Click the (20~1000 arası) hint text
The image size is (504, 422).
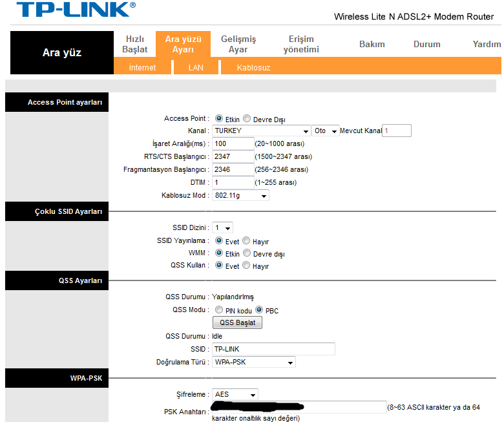[280, 143]
